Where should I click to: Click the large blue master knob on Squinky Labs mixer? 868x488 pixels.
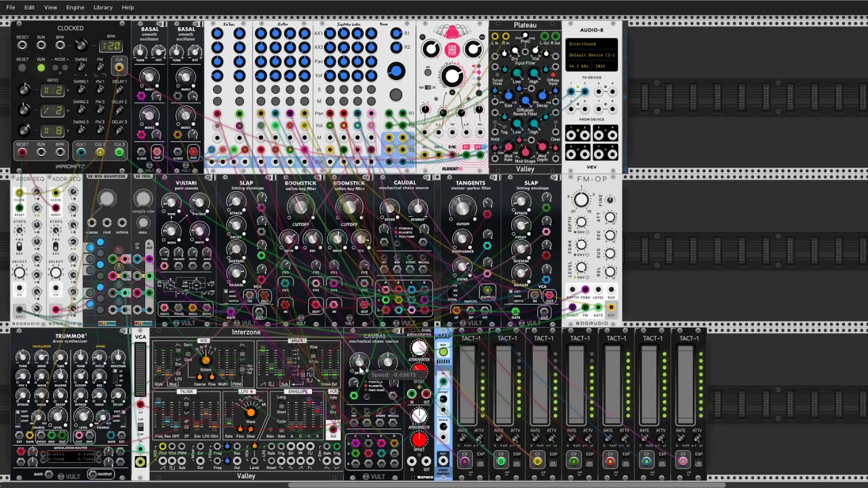(396, 70)
